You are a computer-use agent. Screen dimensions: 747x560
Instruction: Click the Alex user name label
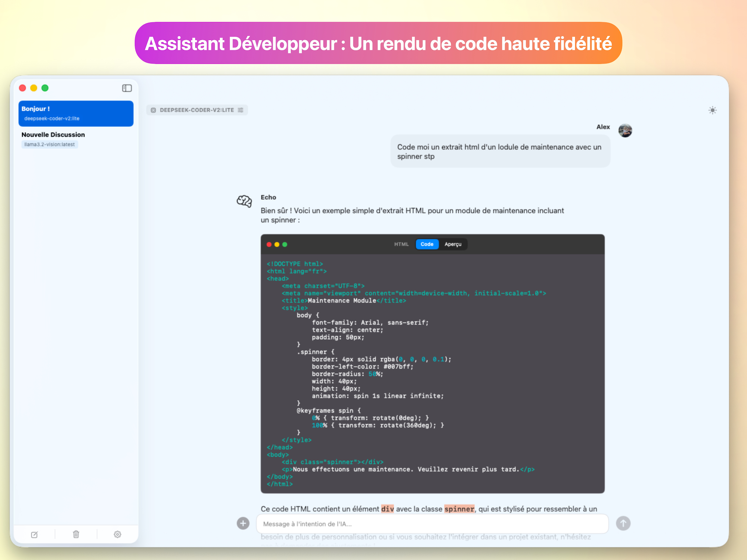[603, 127]
